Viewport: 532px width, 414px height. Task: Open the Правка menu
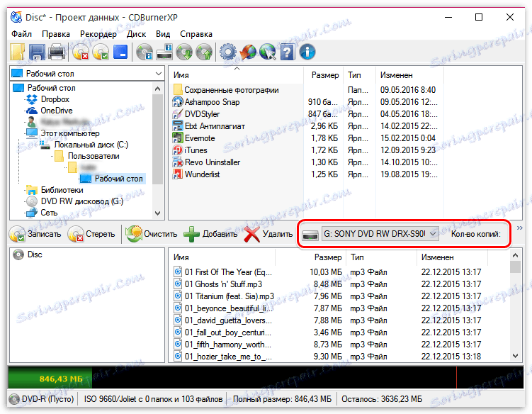(x=56, y=34)
